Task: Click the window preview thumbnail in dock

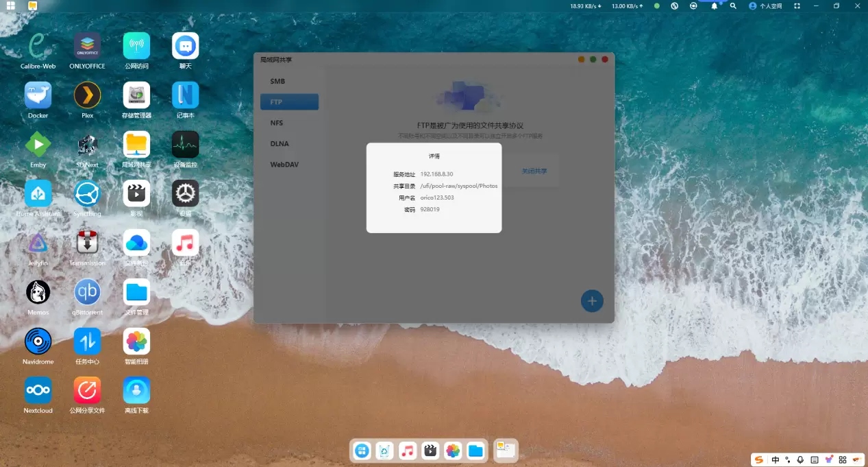Action: click(506, 450)
